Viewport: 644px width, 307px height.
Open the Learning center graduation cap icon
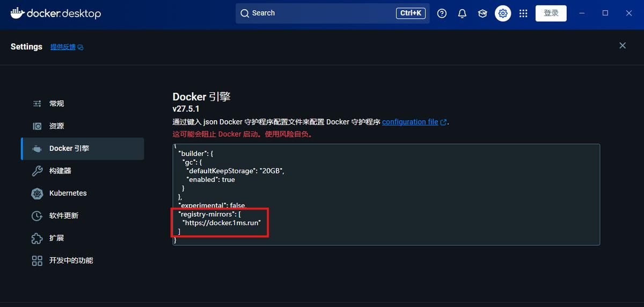[x=482, y=13]
